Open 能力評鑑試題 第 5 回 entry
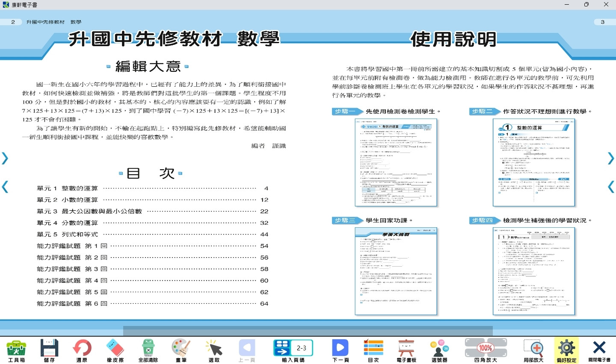 pyautogui.click(x=153, y=292)
